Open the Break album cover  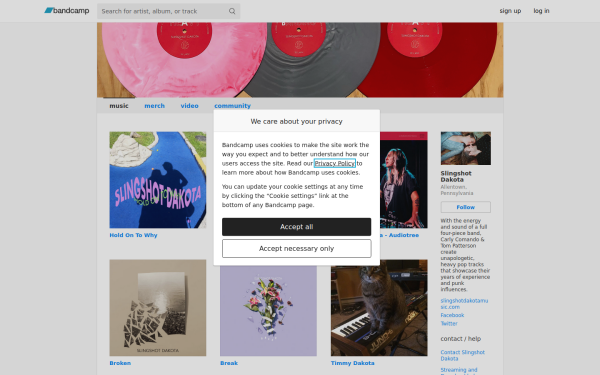pos(268,311)
